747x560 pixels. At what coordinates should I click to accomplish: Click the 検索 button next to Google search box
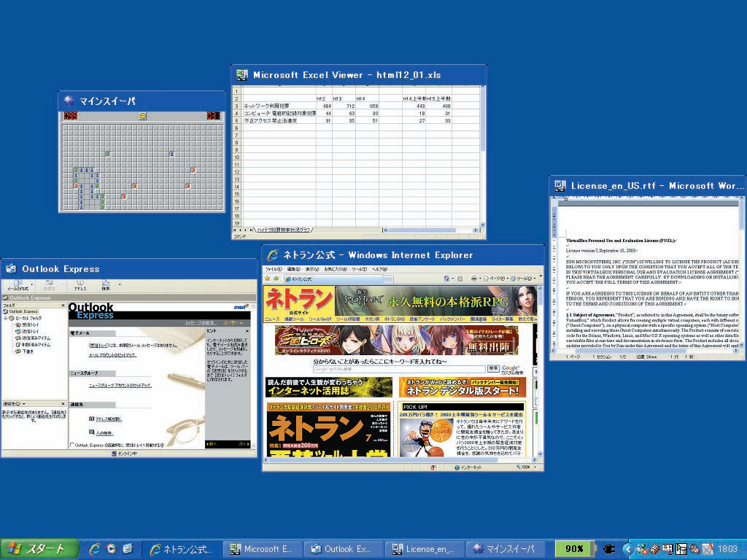493,368
